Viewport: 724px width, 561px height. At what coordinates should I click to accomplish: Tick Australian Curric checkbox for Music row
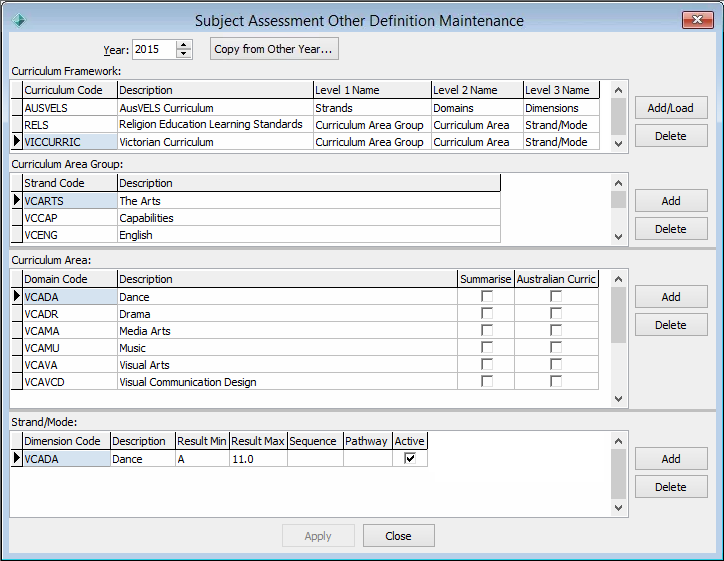556,348
